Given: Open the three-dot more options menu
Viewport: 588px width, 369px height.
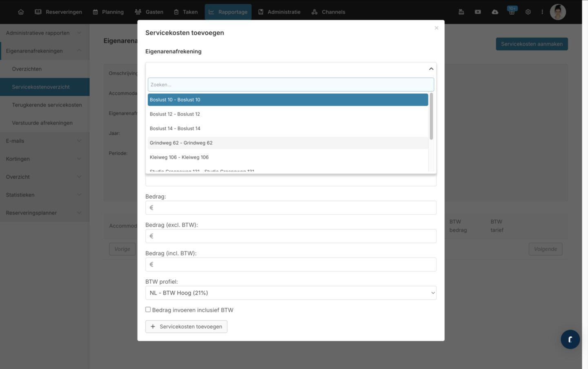Looking at the screenshot, I should point(542,12).
